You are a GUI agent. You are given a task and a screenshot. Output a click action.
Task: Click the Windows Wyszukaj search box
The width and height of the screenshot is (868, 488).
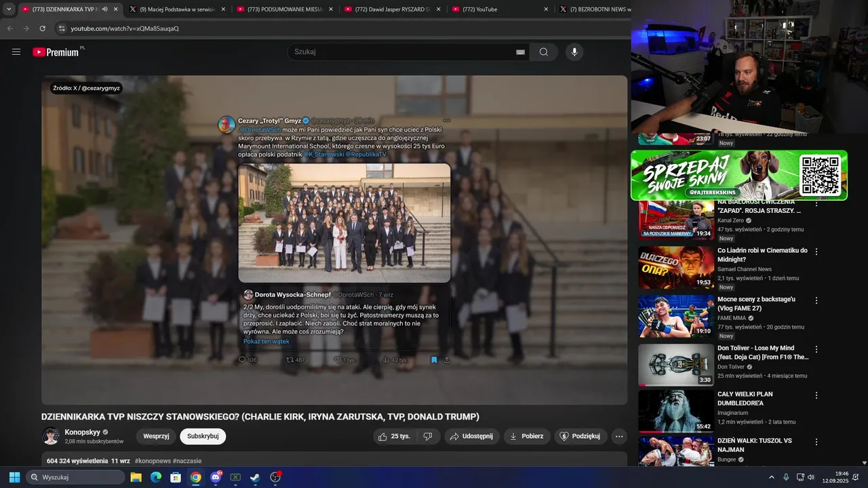tap(75, 477)
